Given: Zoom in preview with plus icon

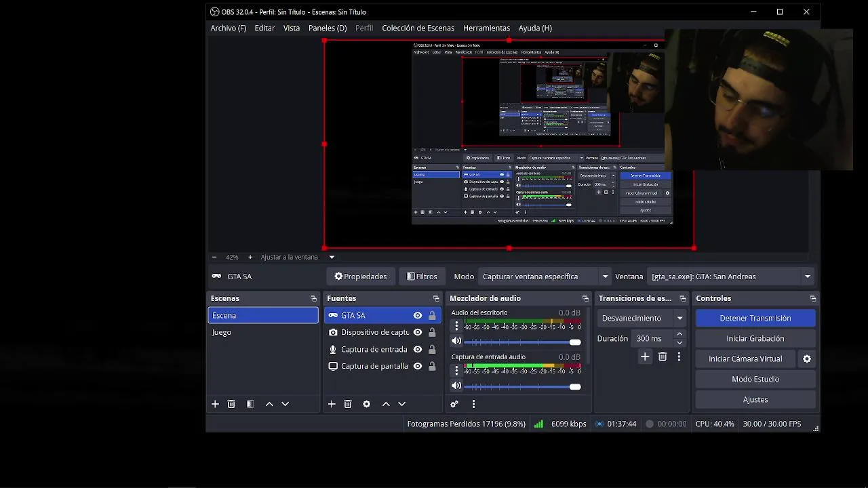Looking at the screenshot, I should (x=250, y=258).
